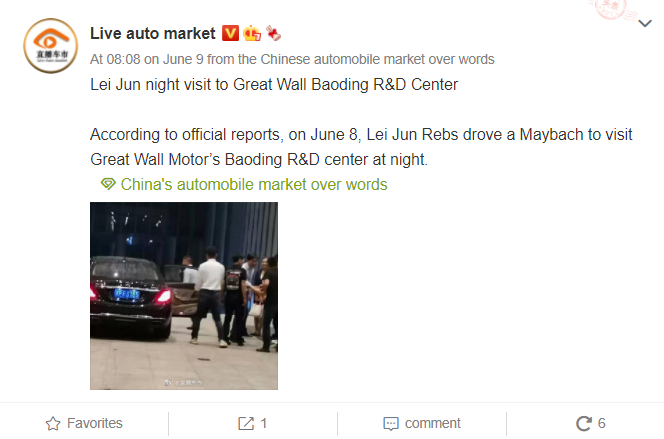The width and height of the screenshot is (664, 439).
Task: Click the orange V verified badge
Action: tap(229, 34)
